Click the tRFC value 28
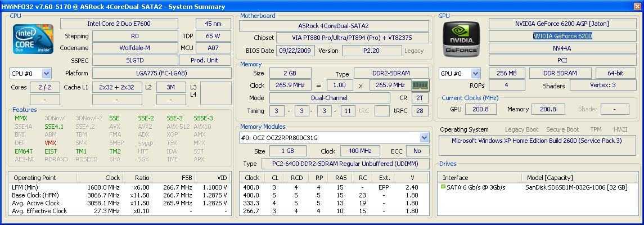The height and width of the screenshot is (225, 644). click(420, 111)
